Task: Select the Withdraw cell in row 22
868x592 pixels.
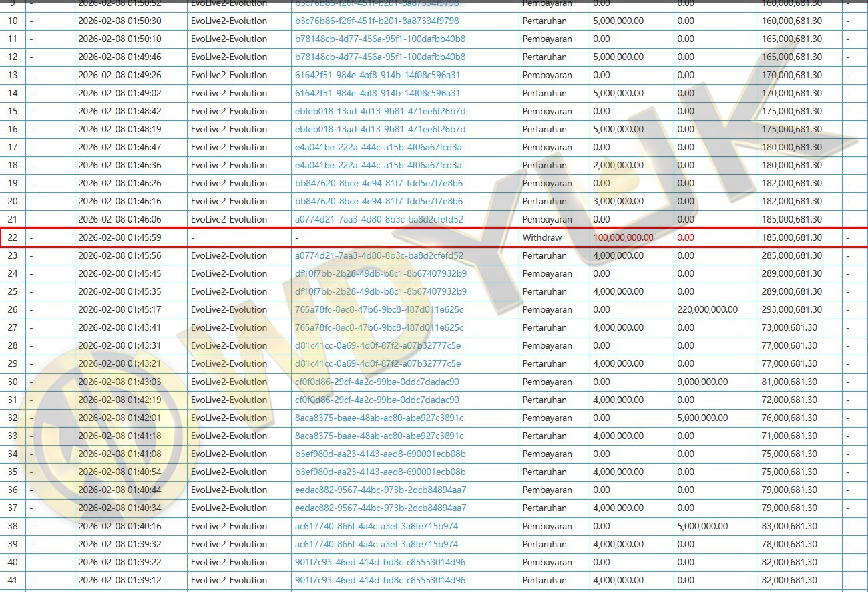Action: pyautogui.click(x=542, y=237)
